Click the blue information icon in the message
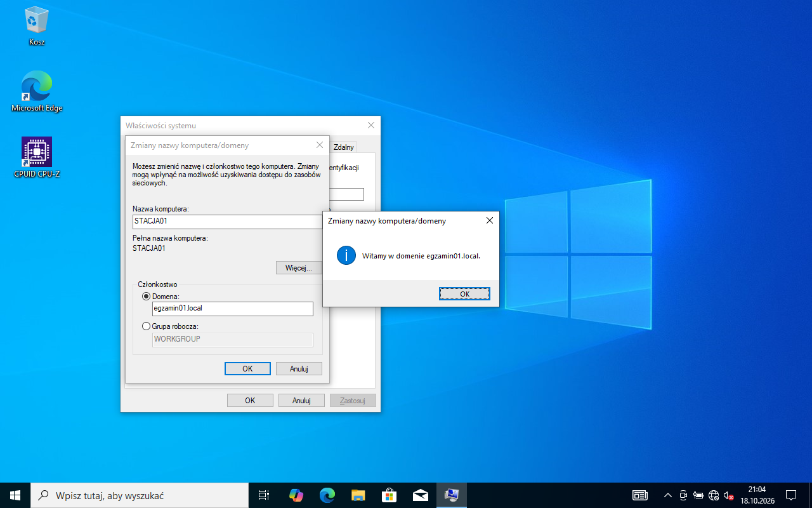This screenshot has height=508, width=812. 346,256
